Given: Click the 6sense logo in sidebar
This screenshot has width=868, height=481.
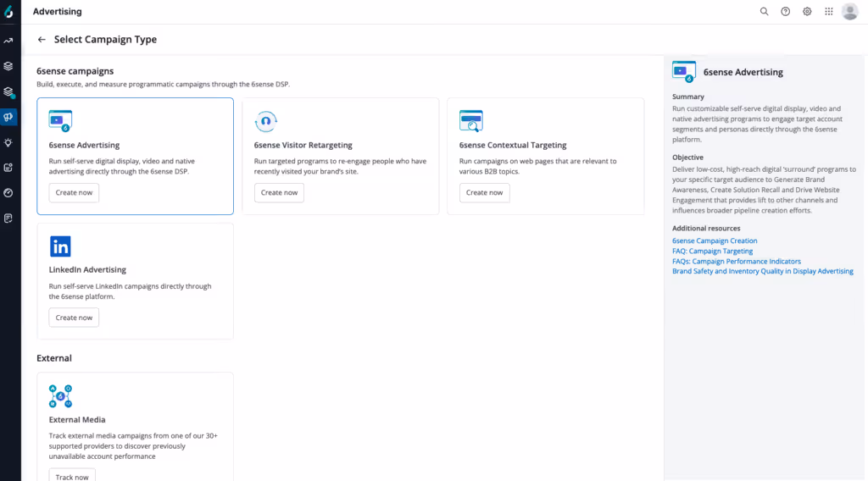Looking at the screenshot, I should 8,12.
